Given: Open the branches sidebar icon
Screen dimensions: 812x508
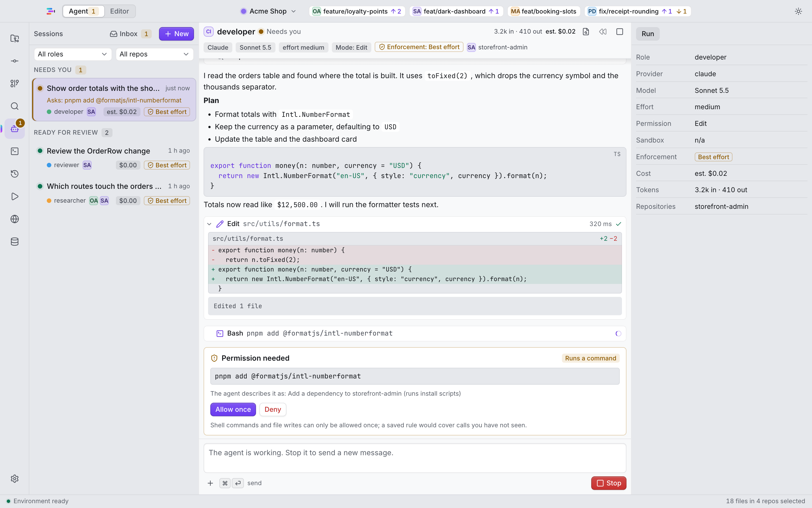Looking at the screenshot, I should click(x=14, y=83).
